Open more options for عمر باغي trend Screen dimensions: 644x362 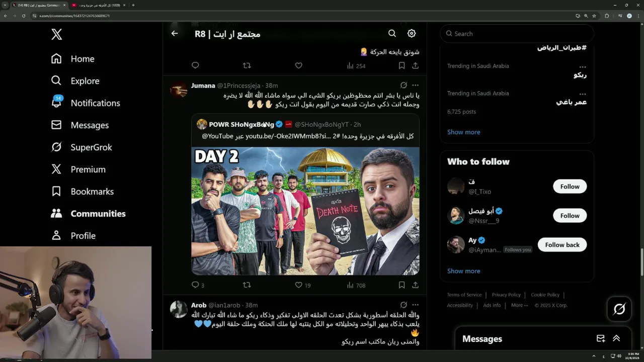(x=583, y=94)
